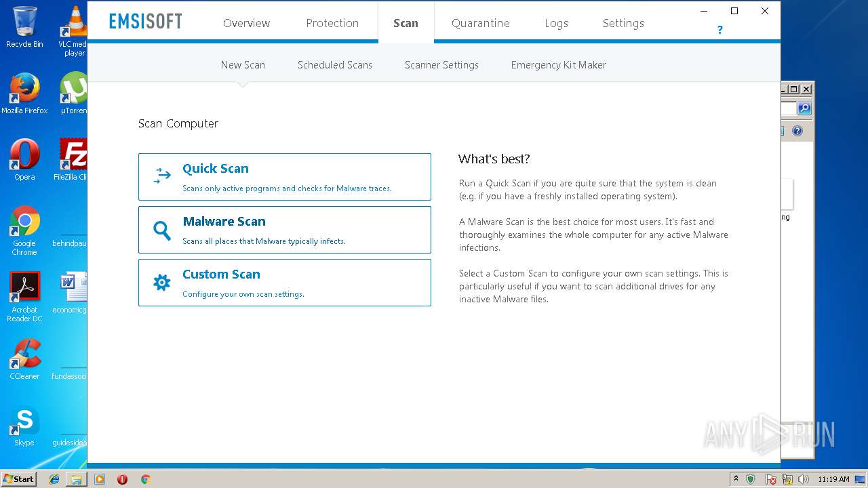The height and width of the screenshot is (488, 868).
Task: Open Emergency Kit Maker subtab
Action: (559, 65)
